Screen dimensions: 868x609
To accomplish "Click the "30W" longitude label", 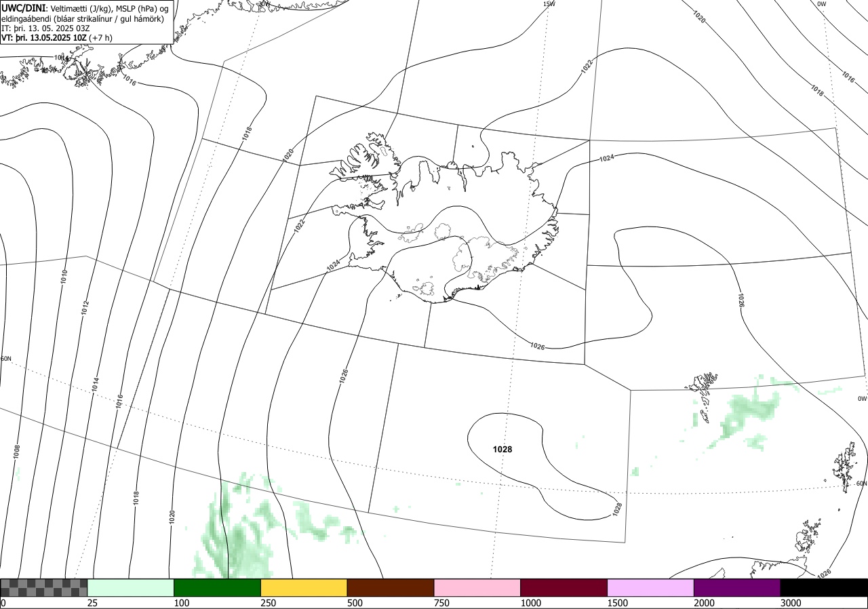I will [x=264, y=4].
